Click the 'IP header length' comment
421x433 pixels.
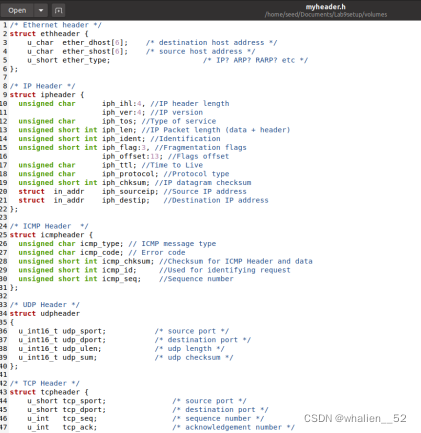pos(190,104)
